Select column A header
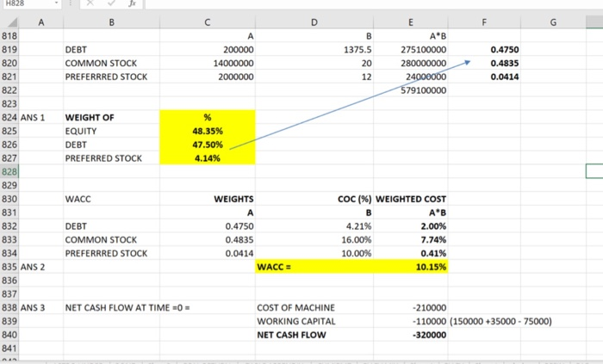This screenshot has height=364, width=603. tap(41, 22)
